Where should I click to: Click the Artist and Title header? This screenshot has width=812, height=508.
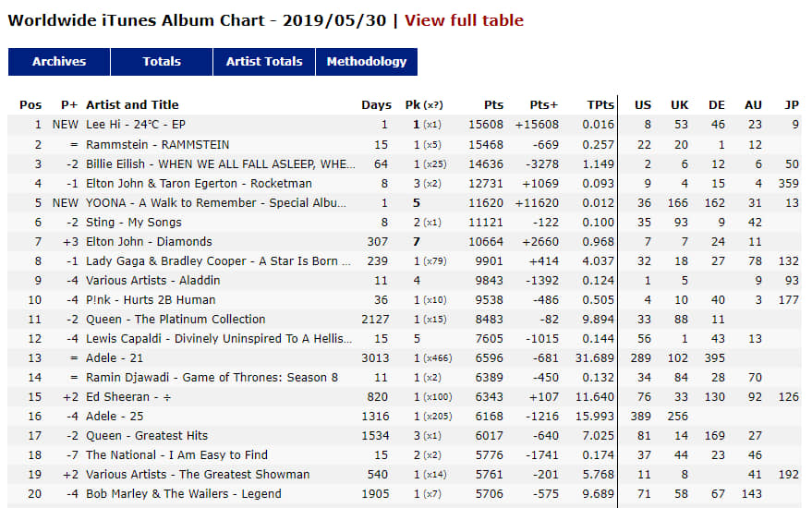click(x=132, y=104)
